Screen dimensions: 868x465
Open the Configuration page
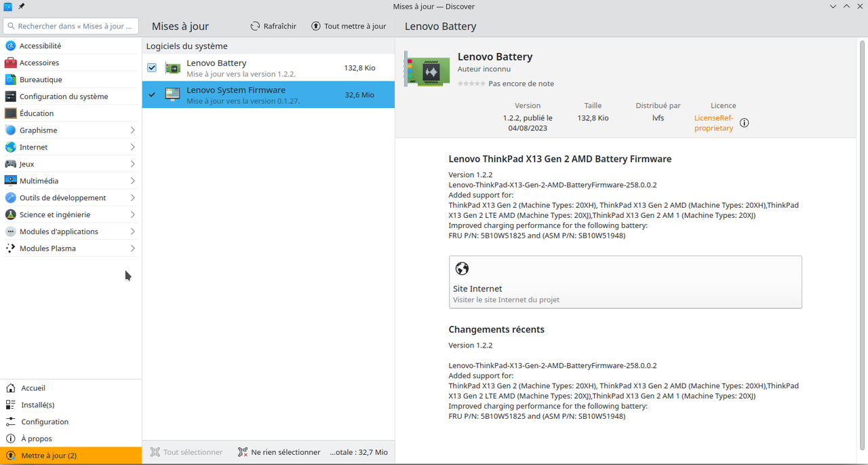point(71,422)
